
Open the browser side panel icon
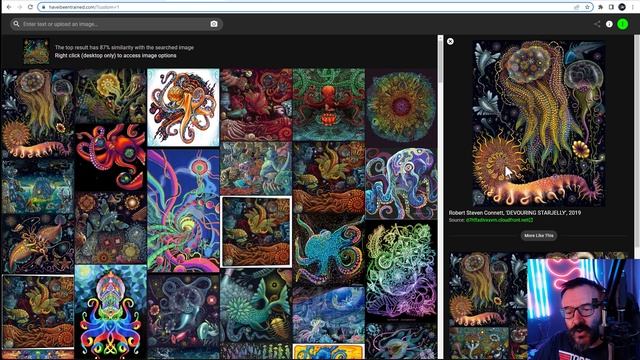coord(611,7)
